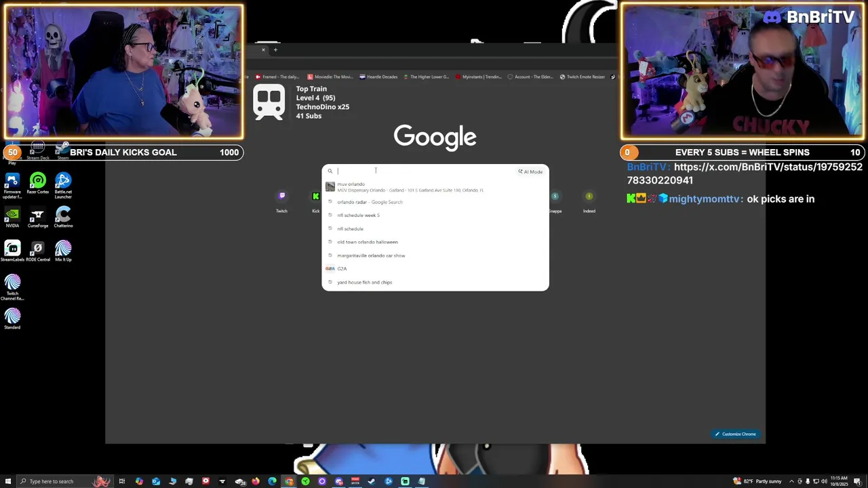
Task: Select the nfl schedule suggestion
Action: [x=435, y=228]
